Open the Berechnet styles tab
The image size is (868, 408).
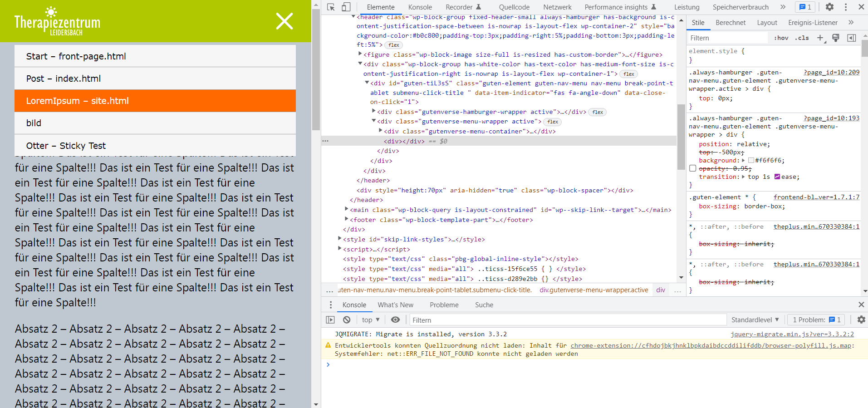point(731,22)
